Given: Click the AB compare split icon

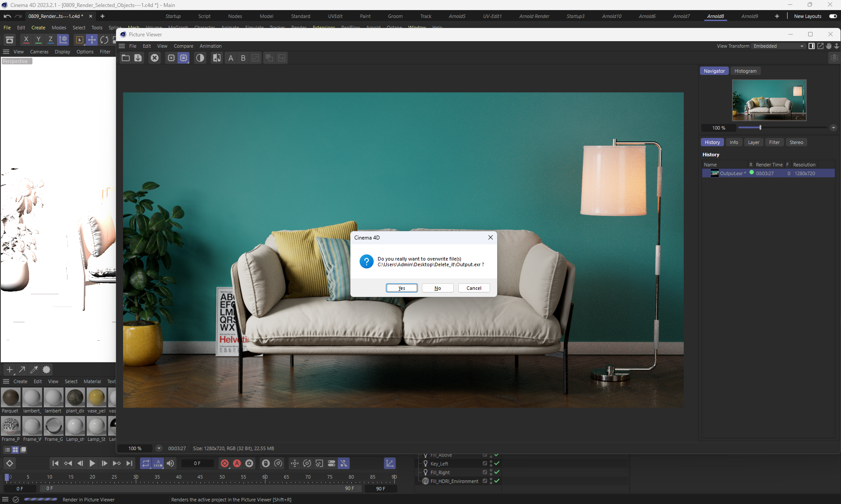Looking at the screenshot, I should pyautogui.click(x=216, y=58).
